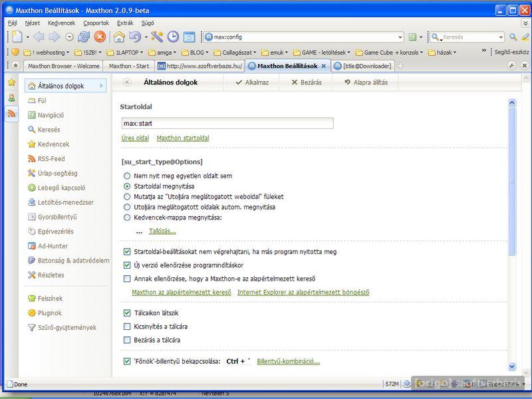Click the 'Alapra állítás' reset button
Screen dimensions: 532x399
[x=366, y=82]
